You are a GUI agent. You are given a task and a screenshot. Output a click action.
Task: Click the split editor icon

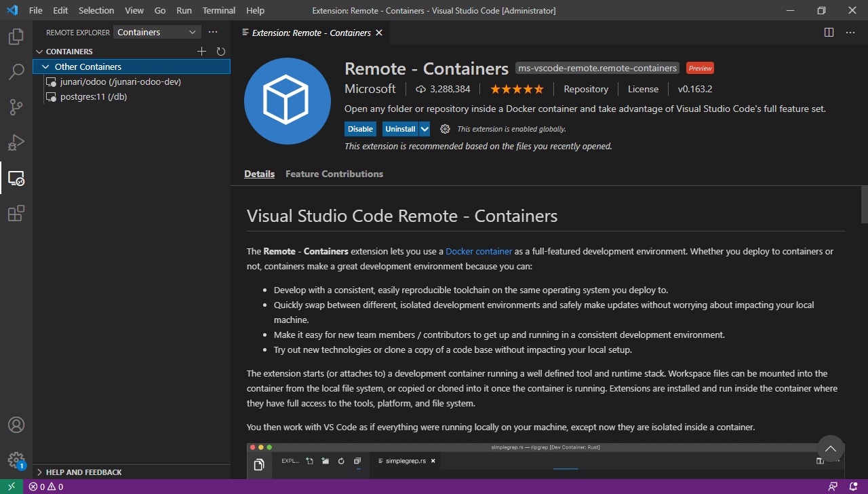click(829, 32)
